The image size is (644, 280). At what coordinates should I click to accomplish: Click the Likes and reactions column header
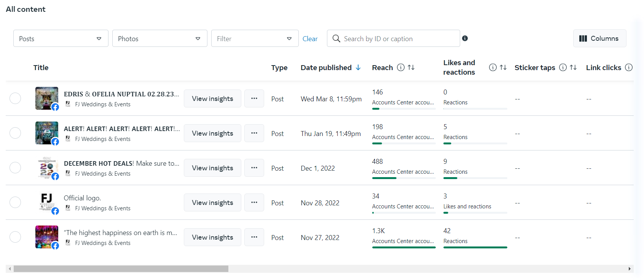click(459, 67)
